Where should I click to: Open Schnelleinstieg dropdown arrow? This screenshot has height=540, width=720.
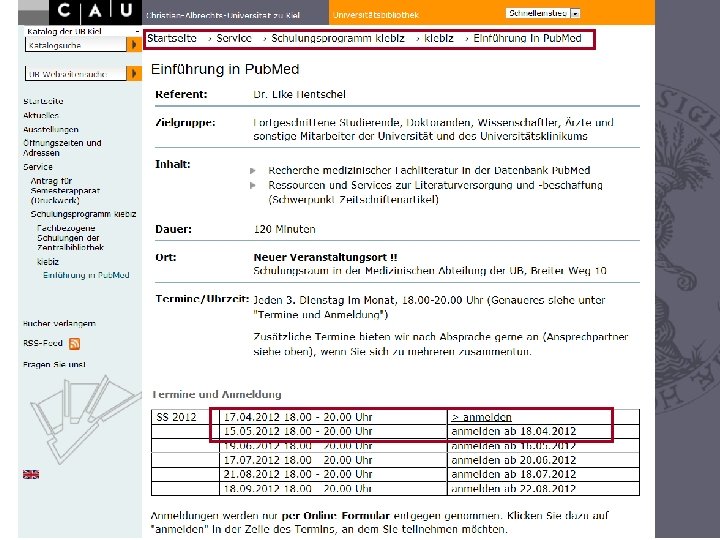[x=575, y=13]
